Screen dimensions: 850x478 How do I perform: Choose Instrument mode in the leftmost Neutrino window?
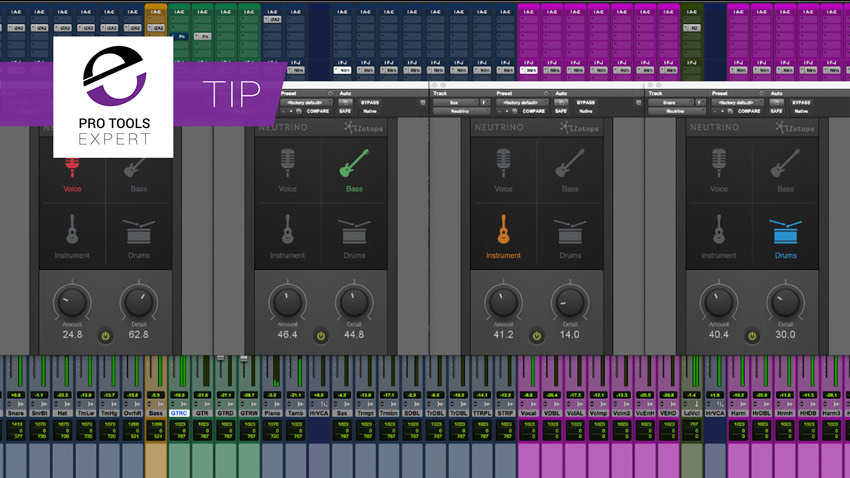point(72,236)
